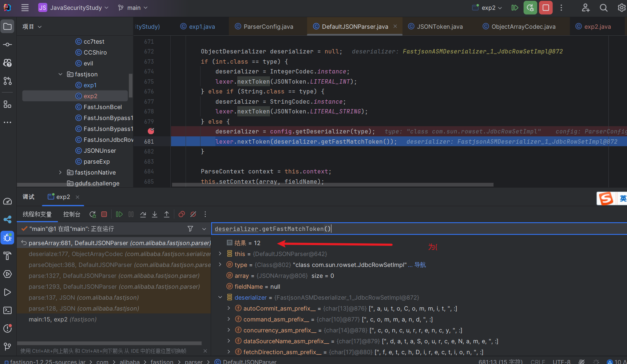Click the evaluate expression input field
627x364 pixels.
tap(418, 229)
